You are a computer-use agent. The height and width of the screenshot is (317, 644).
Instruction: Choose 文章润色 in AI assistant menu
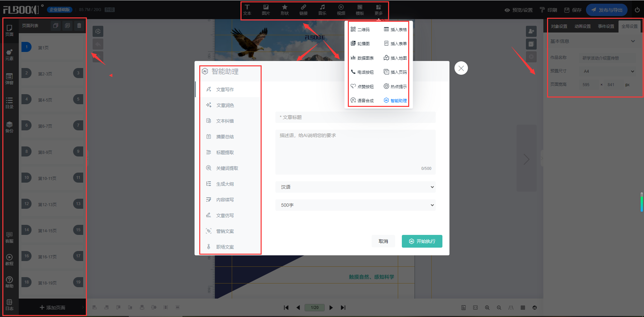225,105
